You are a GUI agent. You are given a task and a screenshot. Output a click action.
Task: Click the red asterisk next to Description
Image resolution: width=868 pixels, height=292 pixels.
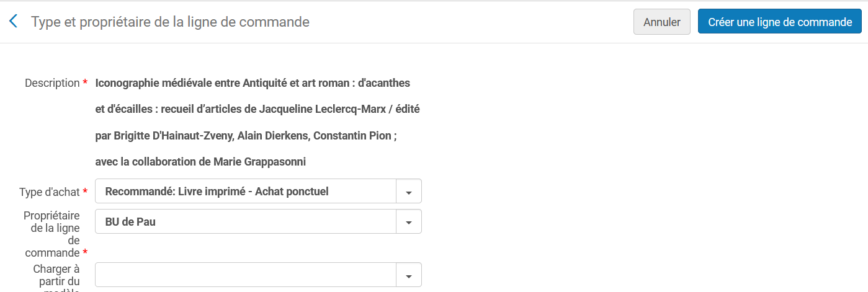pyautogui.click(x=85, y=83)
